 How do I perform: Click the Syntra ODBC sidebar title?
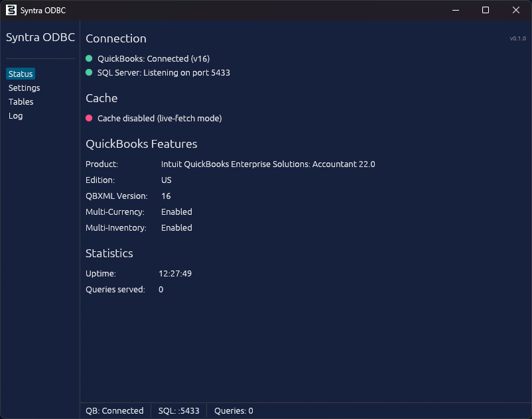pyautogui.click(x=39, y=37)
